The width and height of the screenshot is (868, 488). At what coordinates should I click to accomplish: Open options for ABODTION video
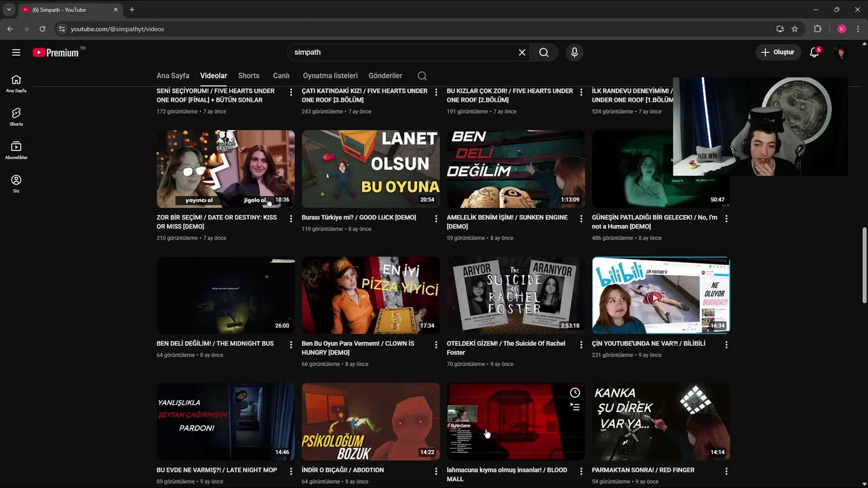coord(436,471)
